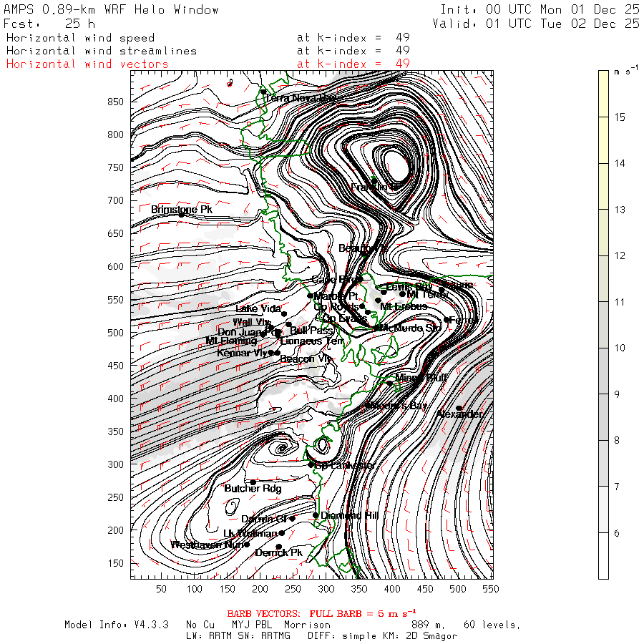Click the BARB VECTORS: FULL BARB caption
Viewport: 644px width, 644px height.
pos(321,614)
